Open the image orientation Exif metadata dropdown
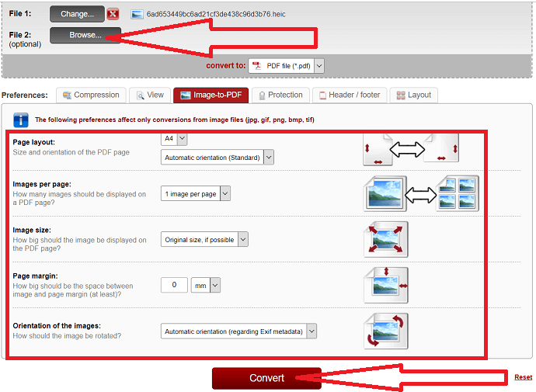The height and width of the screenshot is (392, 536). coord(238,331)
